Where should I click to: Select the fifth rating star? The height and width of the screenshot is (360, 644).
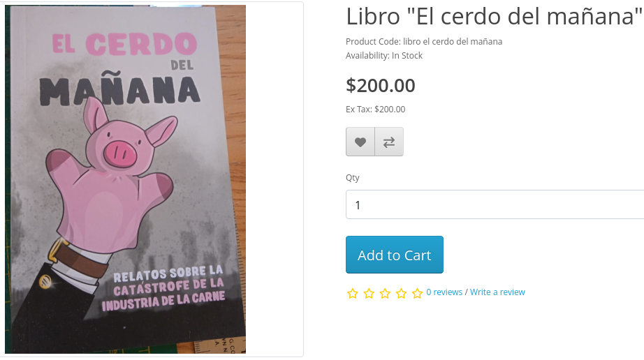(417, 293)
